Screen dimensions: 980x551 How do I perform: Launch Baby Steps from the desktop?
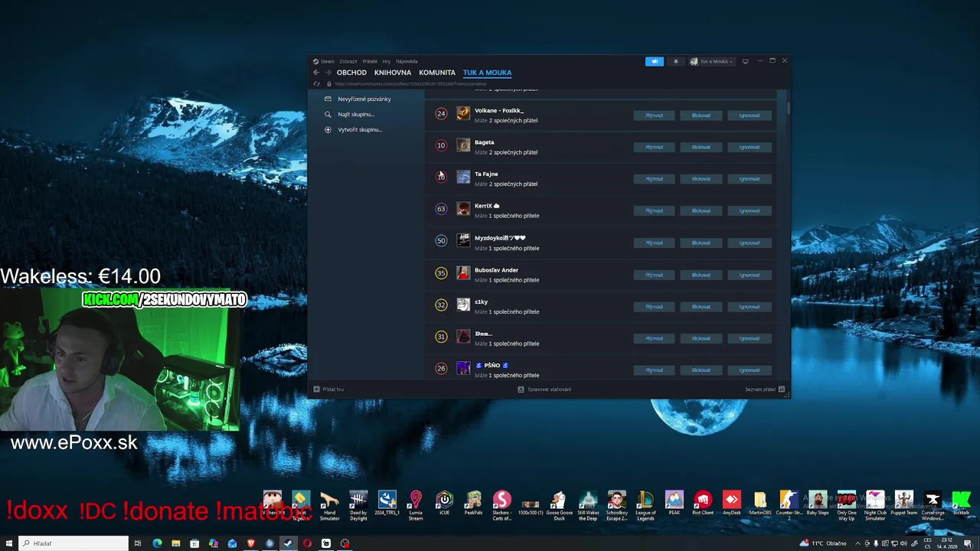coord(818,504)
